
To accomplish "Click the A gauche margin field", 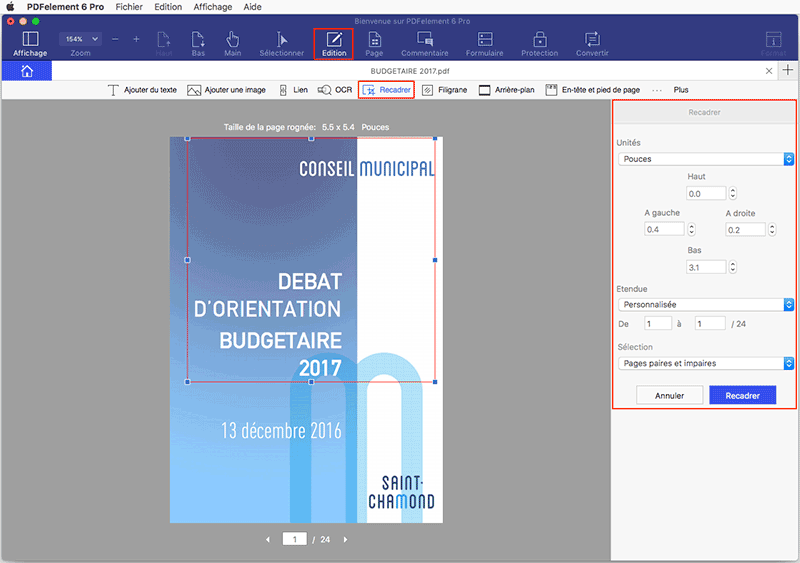I will click(664, 229).
